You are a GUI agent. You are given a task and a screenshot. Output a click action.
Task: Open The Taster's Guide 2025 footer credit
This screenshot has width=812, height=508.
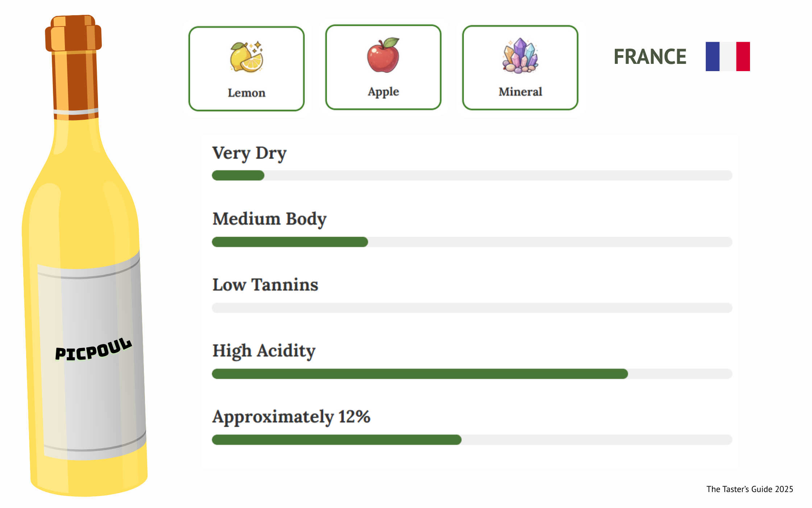tap(750, 489)
